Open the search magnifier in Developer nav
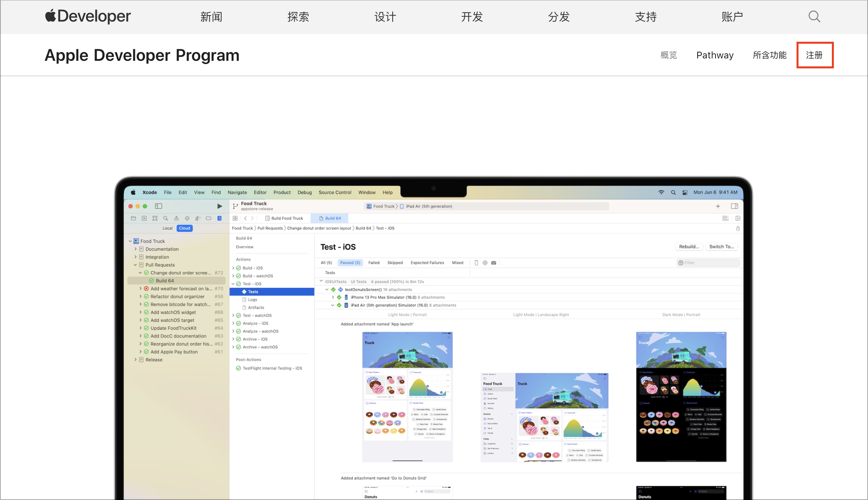The image size is (868, 500). 814,17
